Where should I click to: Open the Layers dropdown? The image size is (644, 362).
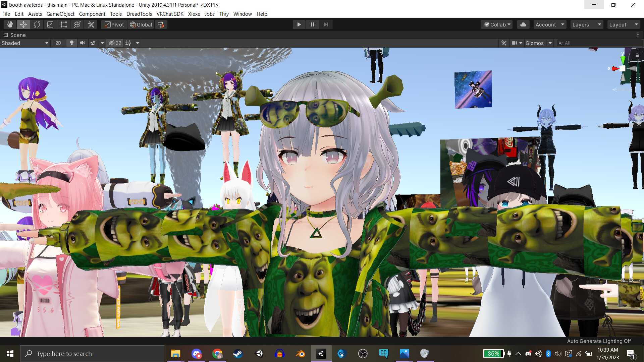[587, 24]
